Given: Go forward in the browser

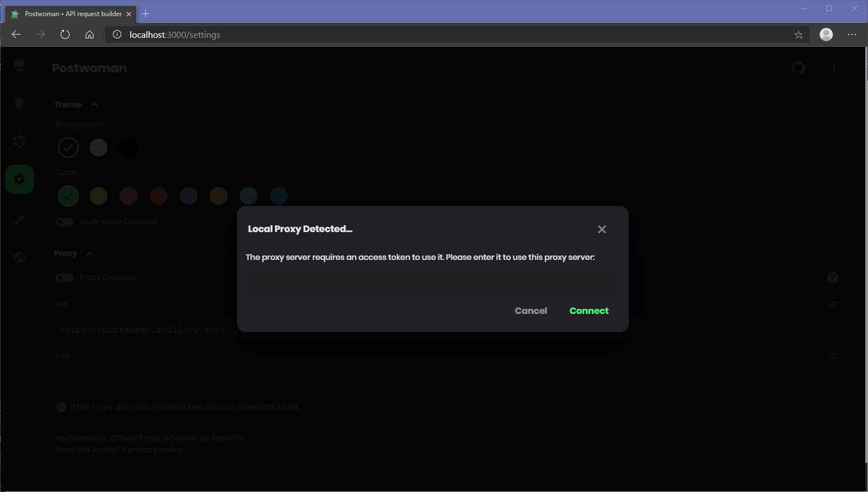Looking at the screenshot, I should pyautogui.click(x=41, y=35).
